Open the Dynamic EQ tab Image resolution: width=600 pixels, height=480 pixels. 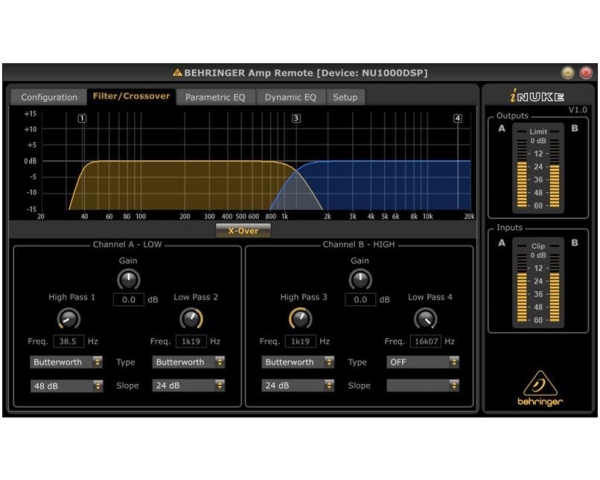click(290, 97)
